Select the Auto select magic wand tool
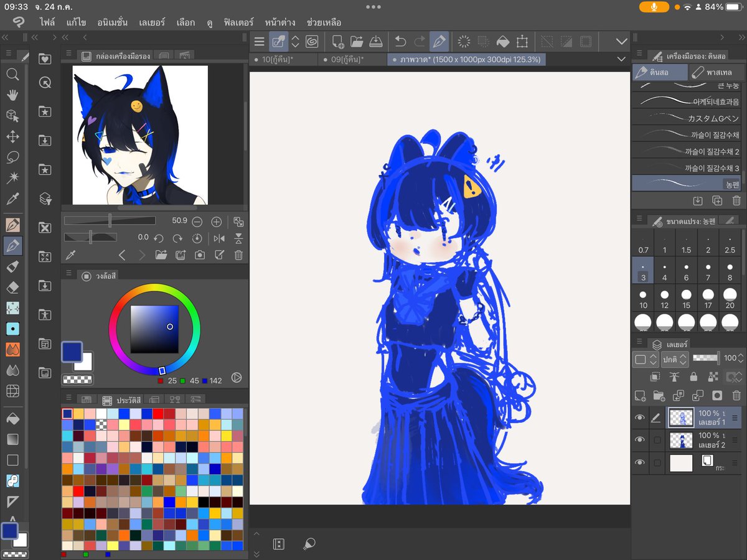Screen dimensions: 747x560 (x=12, y=178)
